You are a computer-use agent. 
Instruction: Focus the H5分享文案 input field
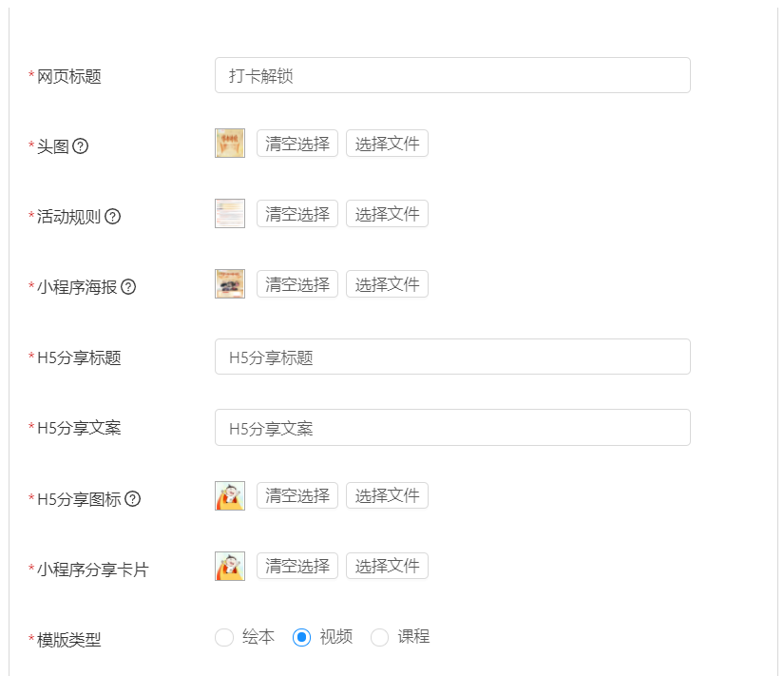click(x=452, y=428)
